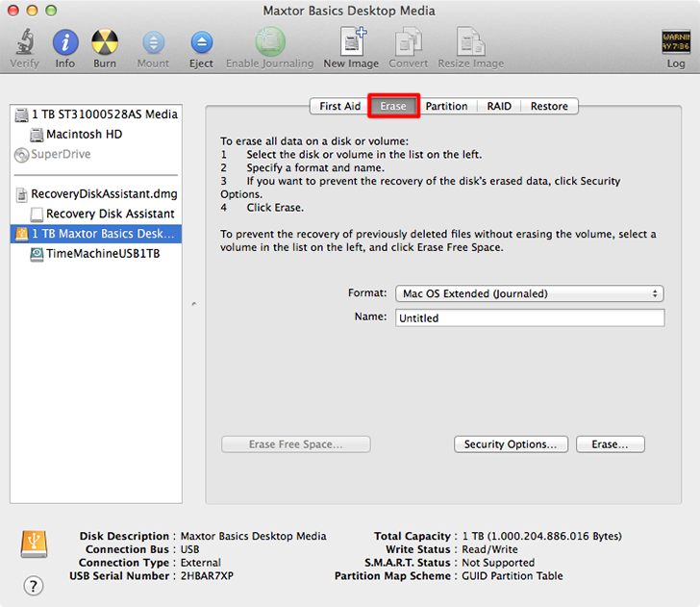Click the Name text field
This screenshot has width=700, height=607.
tap(530, 318)
